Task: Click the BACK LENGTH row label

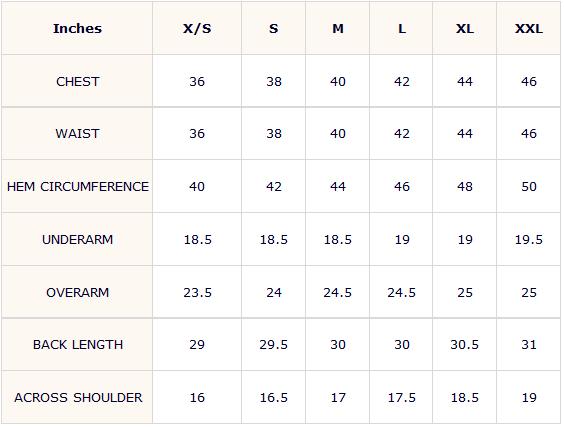Action: tap(77, 345)
